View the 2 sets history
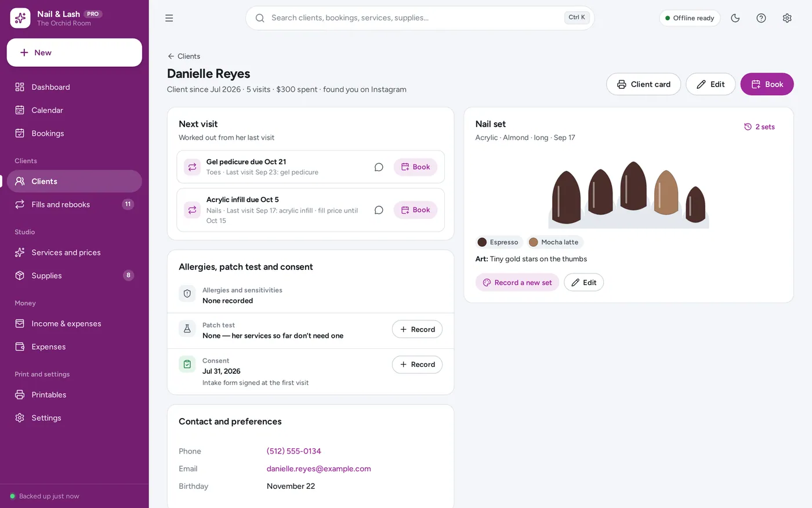The image size is (812, 508). 759,127
